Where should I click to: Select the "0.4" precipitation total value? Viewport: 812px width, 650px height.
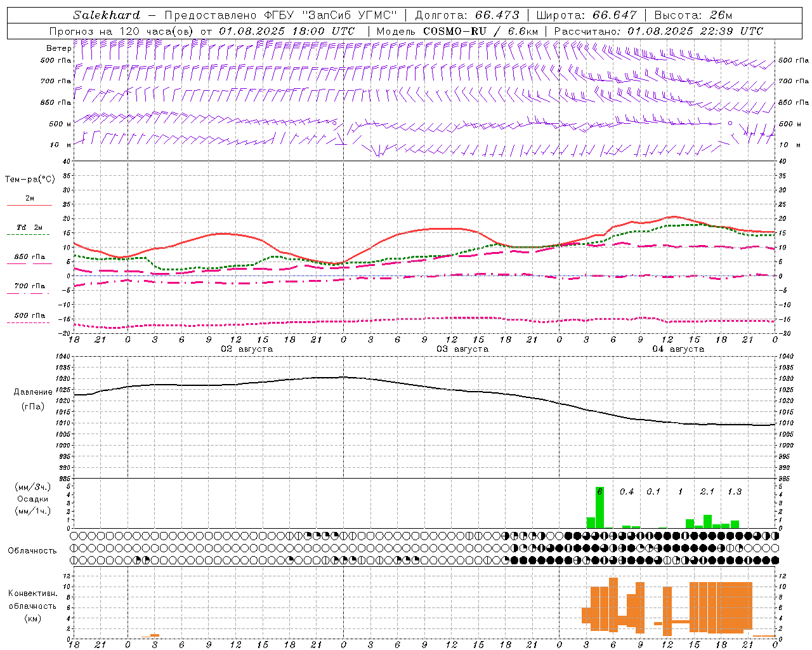(627, 491)
